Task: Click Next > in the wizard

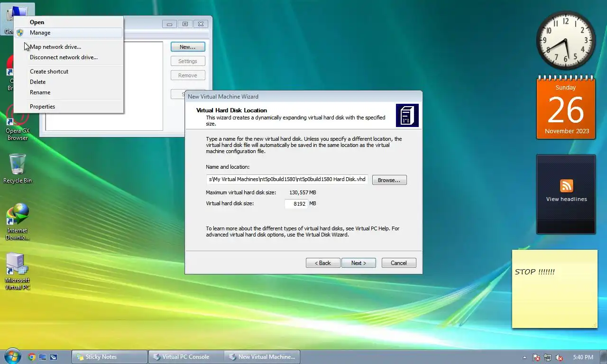Action: pyautogui.click(x=359, y=263)
